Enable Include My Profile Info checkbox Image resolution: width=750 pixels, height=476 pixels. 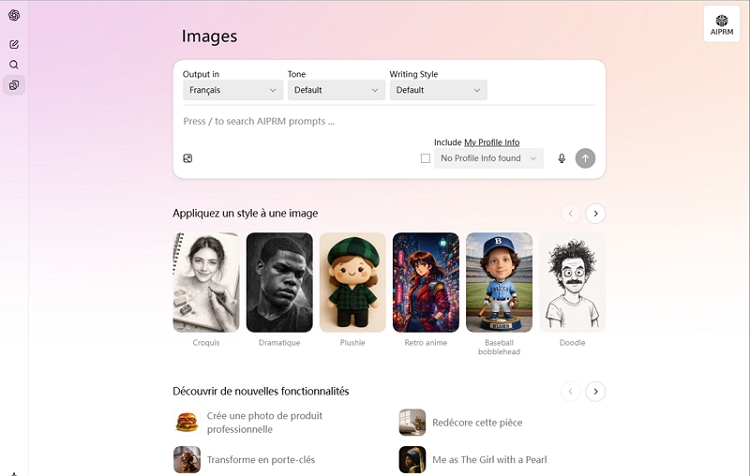tap(425, 158)
